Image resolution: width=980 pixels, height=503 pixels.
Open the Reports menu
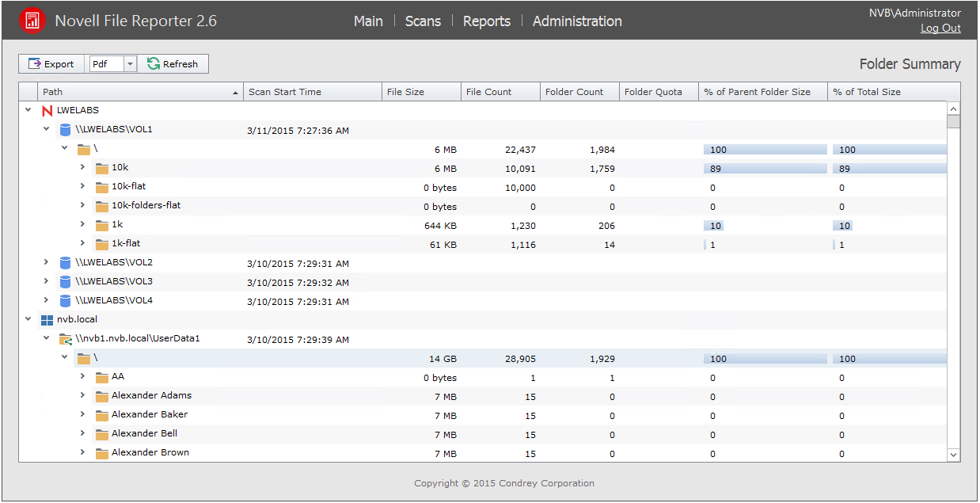486,21
